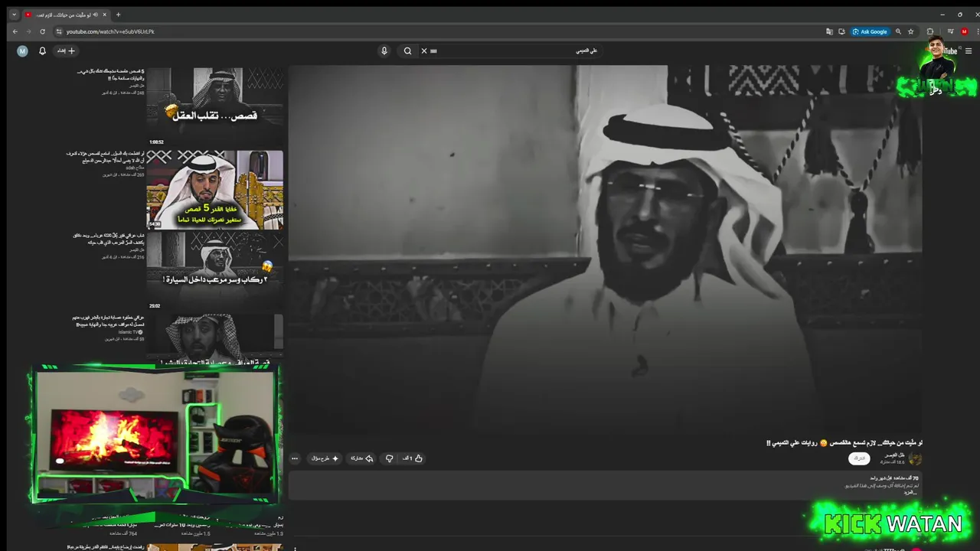Minimize the browser window
The image size is (980, 551).
(942, 15)
